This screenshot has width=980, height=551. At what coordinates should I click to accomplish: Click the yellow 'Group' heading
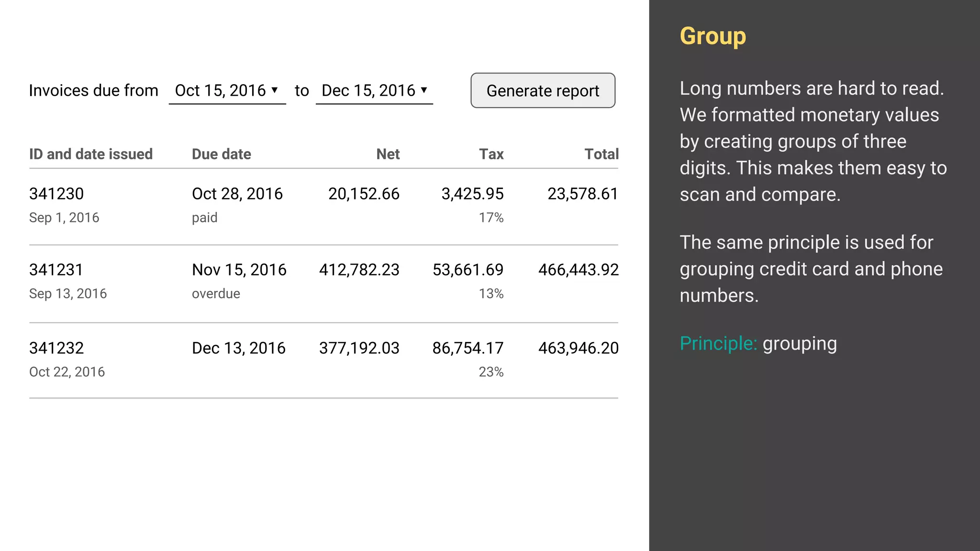pos(713,36)
